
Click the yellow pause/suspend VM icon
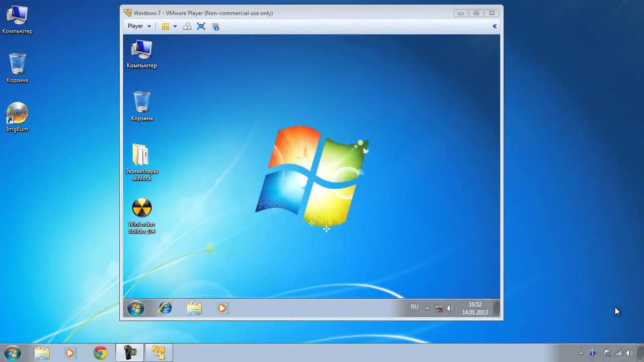tap(165, 26)
